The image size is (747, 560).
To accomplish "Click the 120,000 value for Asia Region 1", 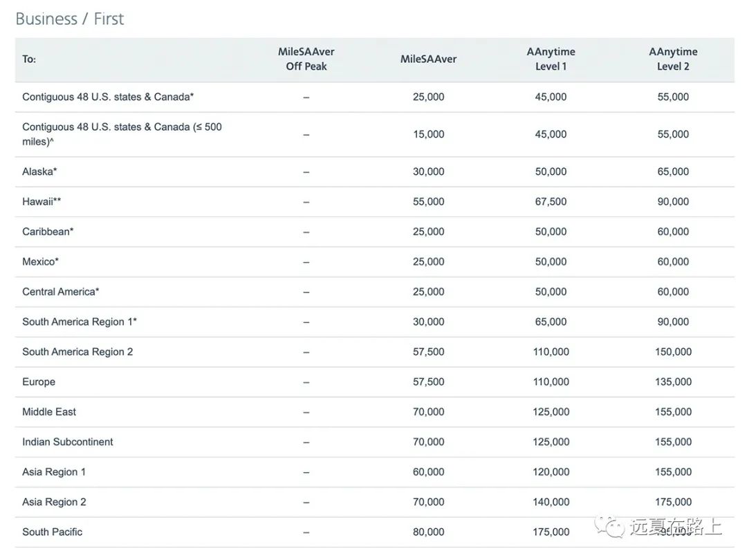I will pos(551,472).
